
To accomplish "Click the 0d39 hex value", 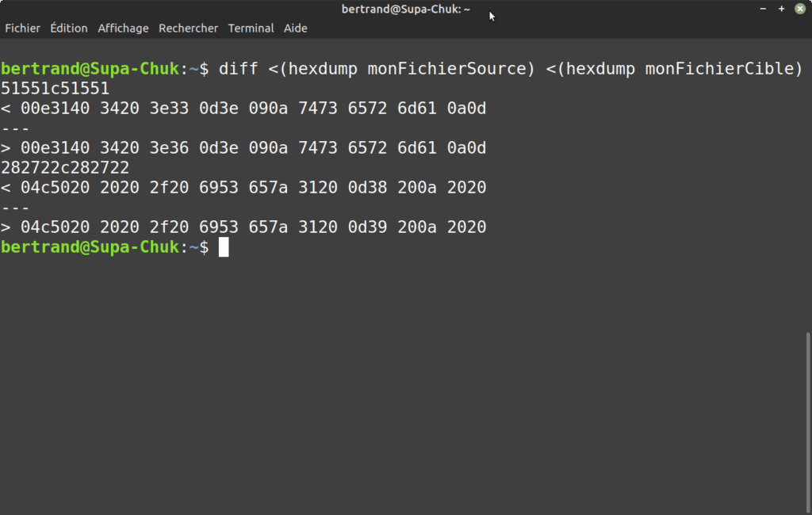I will (x=367, y=227).
